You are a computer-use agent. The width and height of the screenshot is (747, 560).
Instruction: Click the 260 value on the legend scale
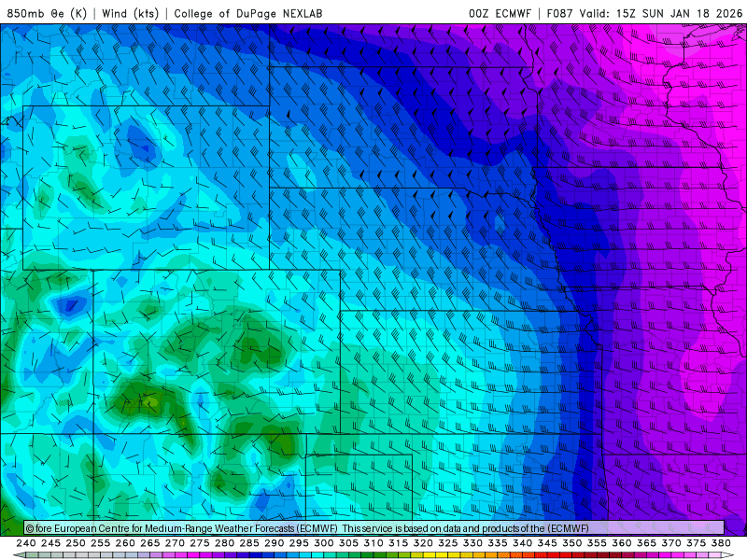click(x=125, y=543)
